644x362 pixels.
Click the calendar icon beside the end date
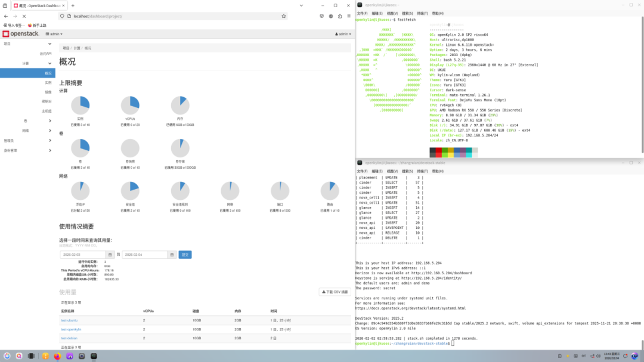pyautogui.click(x=172, y=254)
